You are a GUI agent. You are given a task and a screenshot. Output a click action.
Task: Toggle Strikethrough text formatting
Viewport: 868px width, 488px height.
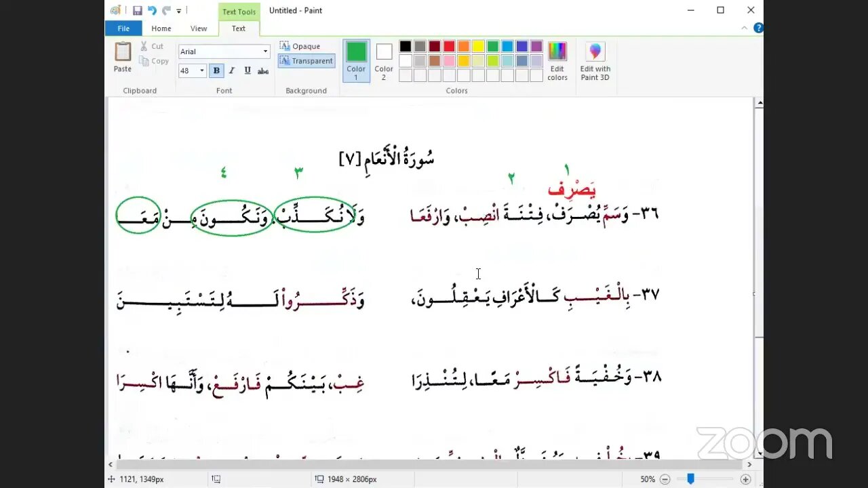[x=263, y=70]
